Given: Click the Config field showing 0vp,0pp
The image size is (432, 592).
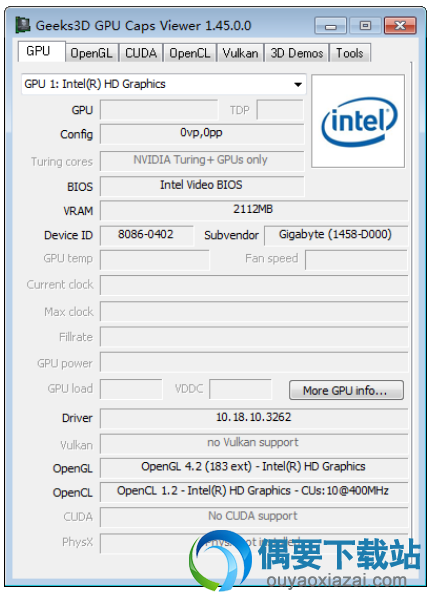Looking at the screenshot, I should click(x=202, y=134).
